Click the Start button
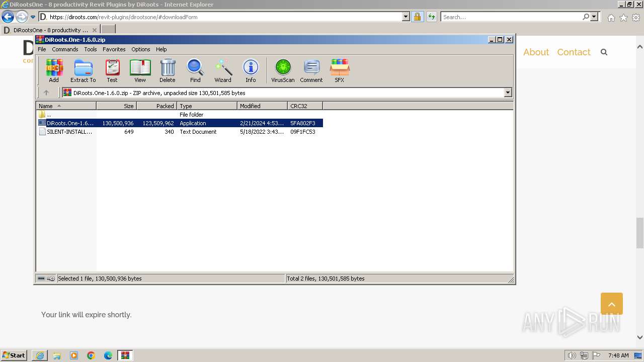This screenshot has height=362, width=644. pyautogui.click(x=15, y=355)
